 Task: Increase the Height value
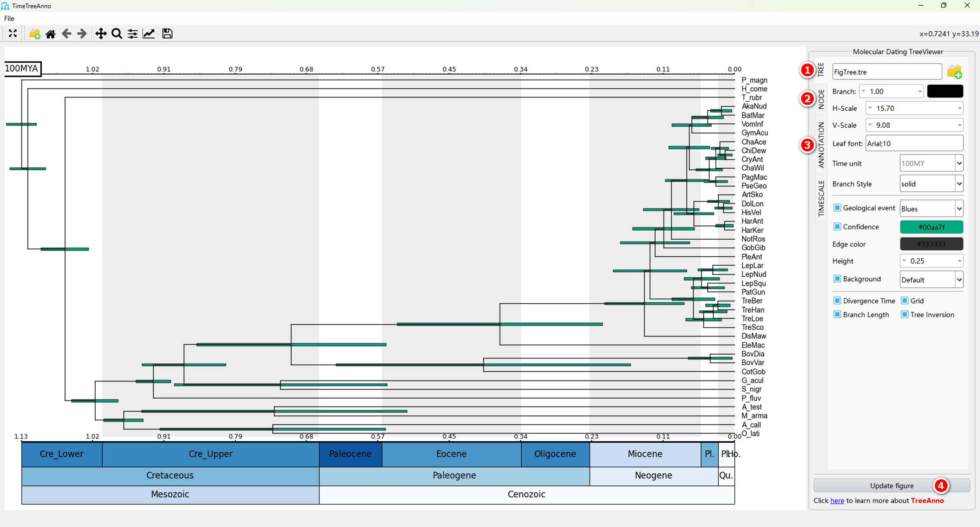point(959,261)
